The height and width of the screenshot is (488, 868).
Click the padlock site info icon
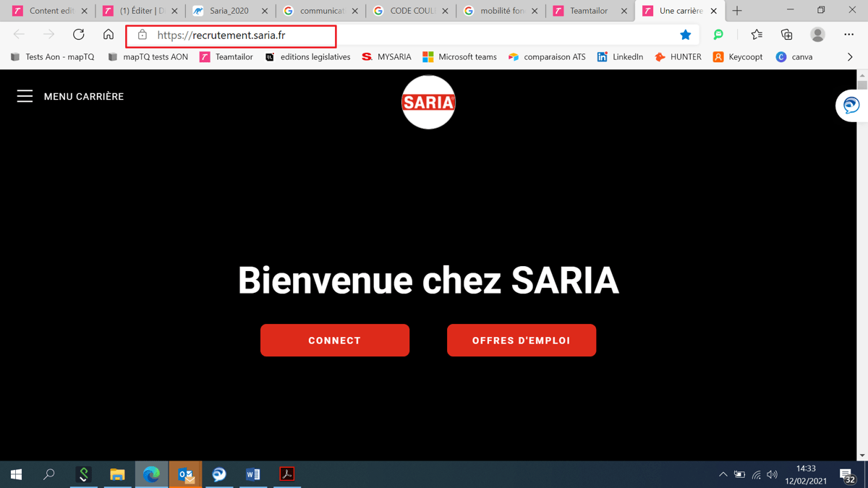pos(142,35)
